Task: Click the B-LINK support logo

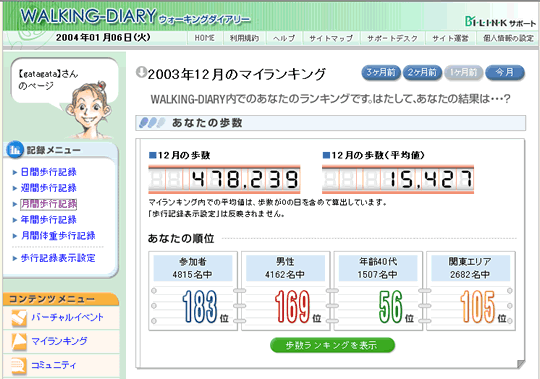Action: click(x=500, y=22)
